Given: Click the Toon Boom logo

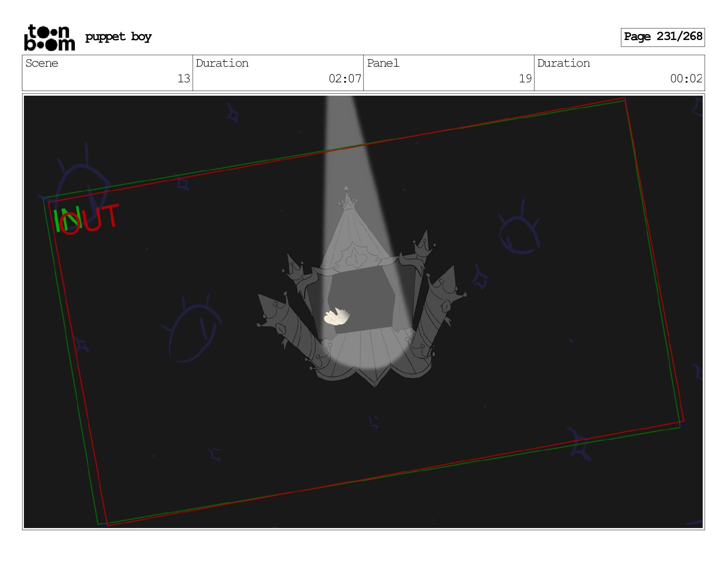Looking at the screenshot, I should [49, 37].
